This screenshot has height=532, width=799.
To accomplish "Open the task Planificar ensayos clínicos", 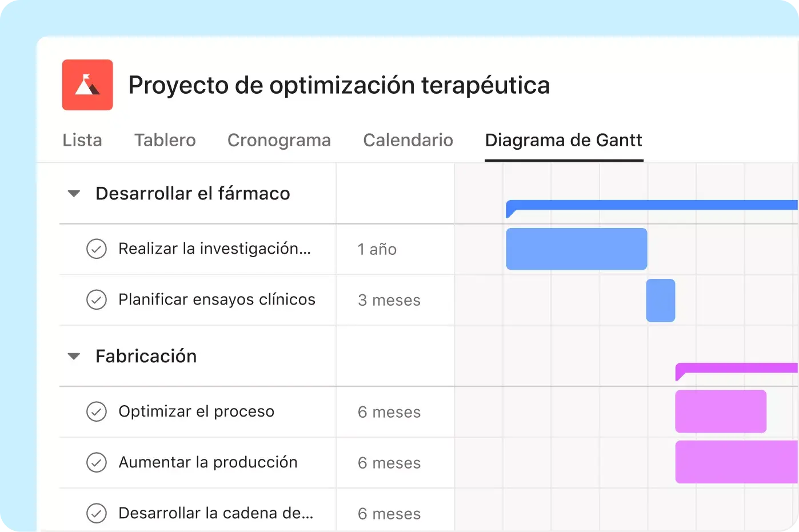I will pyautogui.click(x=217, y=299).
